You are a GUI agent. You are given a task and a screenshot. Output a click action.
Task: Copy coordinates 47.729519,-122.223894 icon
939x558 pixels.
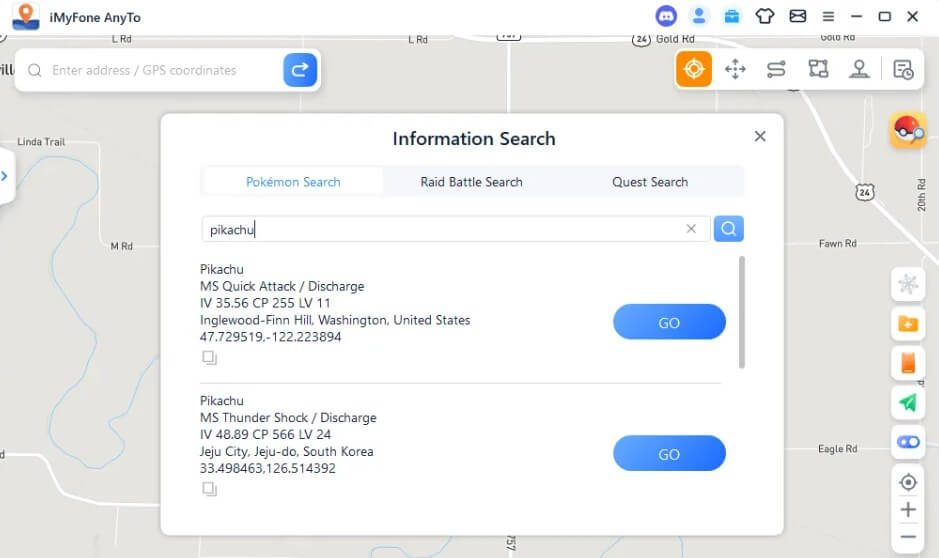(209, 357)
